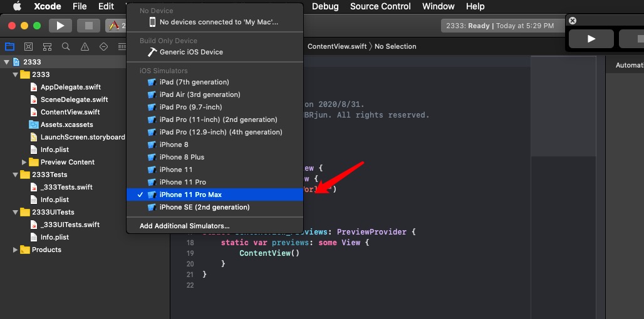Click the simulator icon next to iPhone 8
The width and height of the screenshot is (644, 319).
point(152,144)
